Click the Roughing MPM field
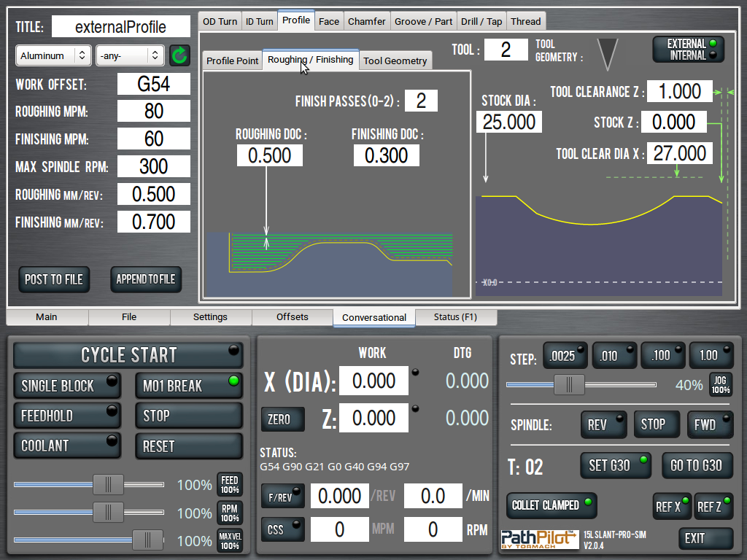Image resolution: width=747 pixels, height=560 pixels. tap(154, 112)
